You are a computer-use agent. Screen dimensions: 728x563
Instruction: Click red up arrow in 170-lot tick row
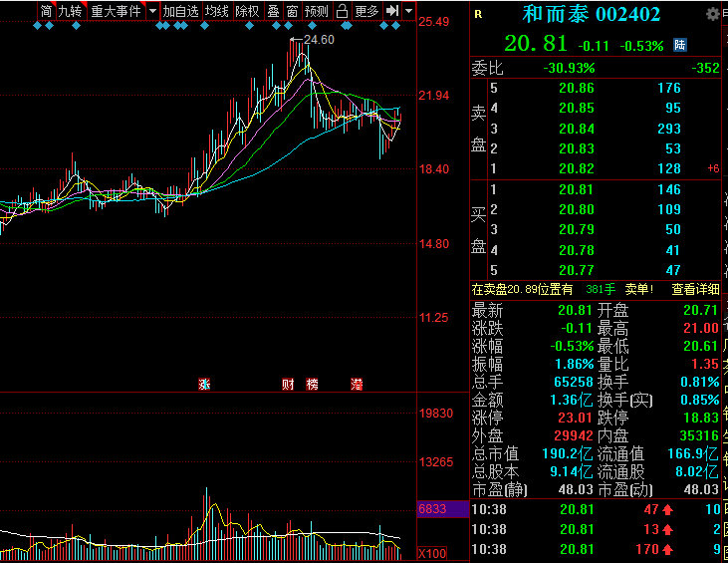[x=667, y=550]
